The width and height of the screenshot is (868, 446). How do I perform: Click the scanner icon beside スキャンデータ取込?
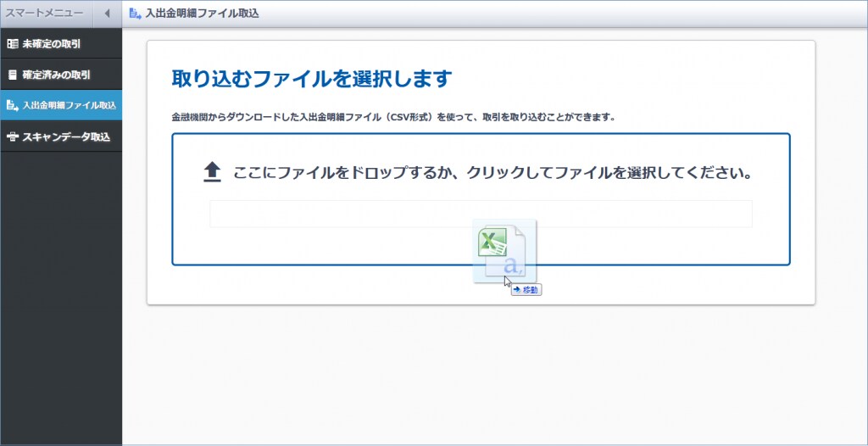pos(12,137)
